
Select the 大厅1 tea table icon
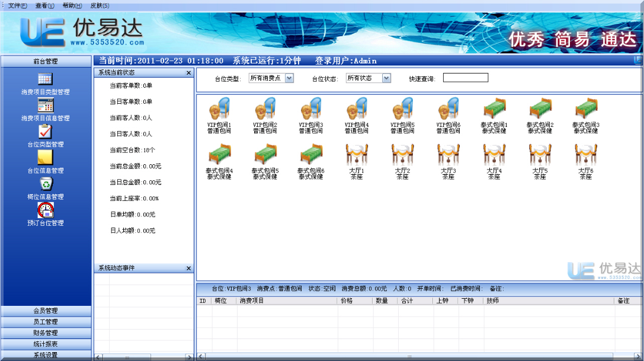tap(357, 155)
